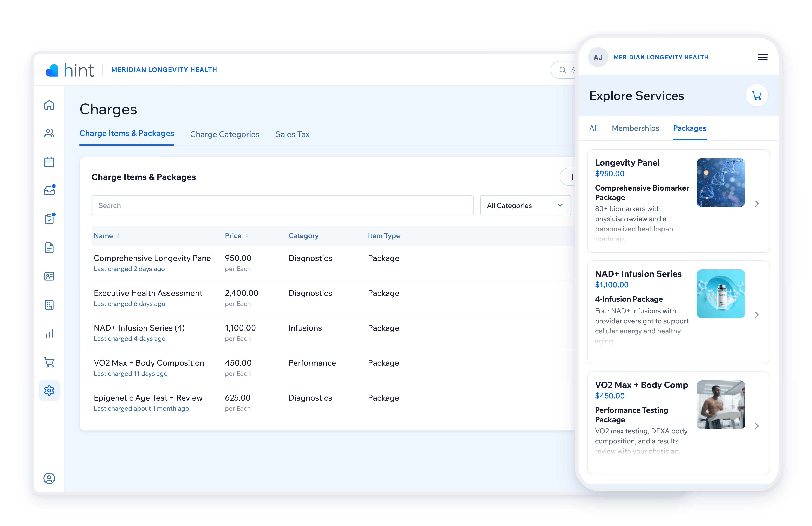Open the Documents file icon in sidebar
Image resolution: width=812 pixels, height=526 pixels.
tap(49, 248)
